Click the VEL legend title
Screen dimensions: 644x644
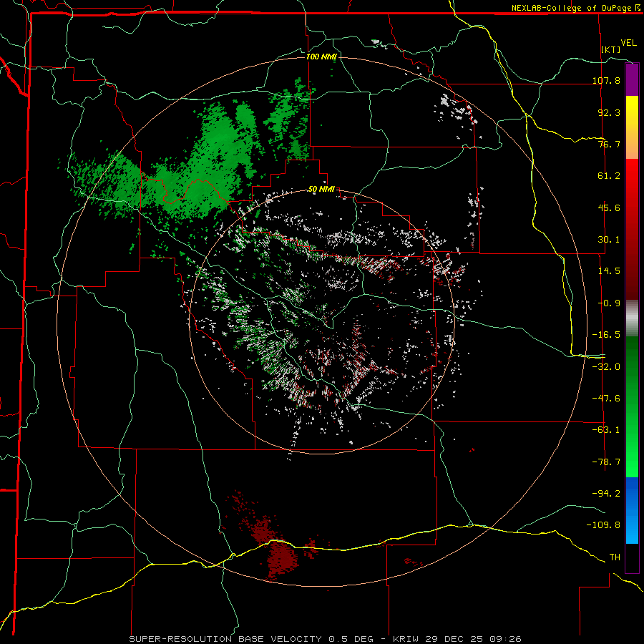628,43
